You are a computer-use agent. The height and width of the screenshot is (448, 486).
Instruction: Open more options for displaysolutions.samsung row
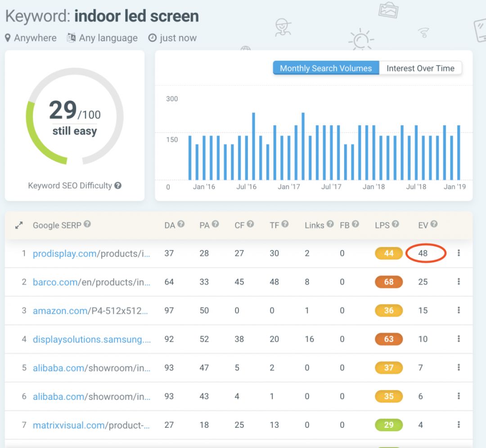(459, 339)
